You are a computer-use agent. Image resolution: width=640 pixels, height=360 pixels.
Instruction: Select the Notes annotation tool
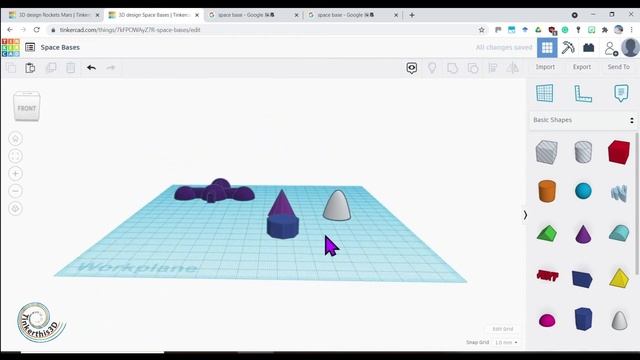click(621, 93)
